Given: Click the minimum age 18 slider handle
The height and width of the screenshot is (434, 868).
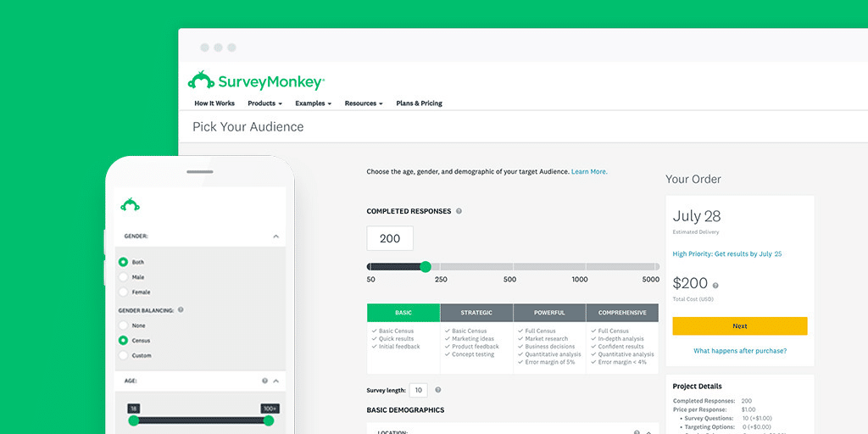Looking at the screenshot, I should click(133, 420).
